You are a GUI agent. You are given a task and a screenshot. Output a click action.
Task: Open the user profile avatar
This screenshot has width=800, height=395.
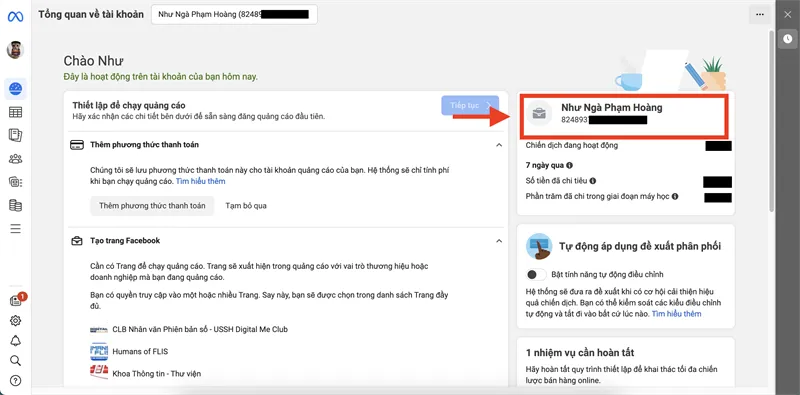15,50
